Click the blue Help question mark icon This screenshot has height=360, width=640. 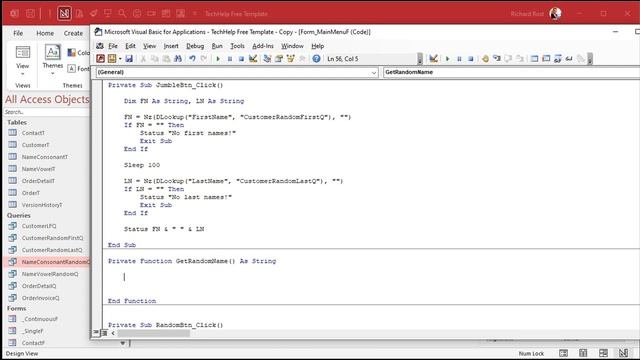click(x=316, y=59)
